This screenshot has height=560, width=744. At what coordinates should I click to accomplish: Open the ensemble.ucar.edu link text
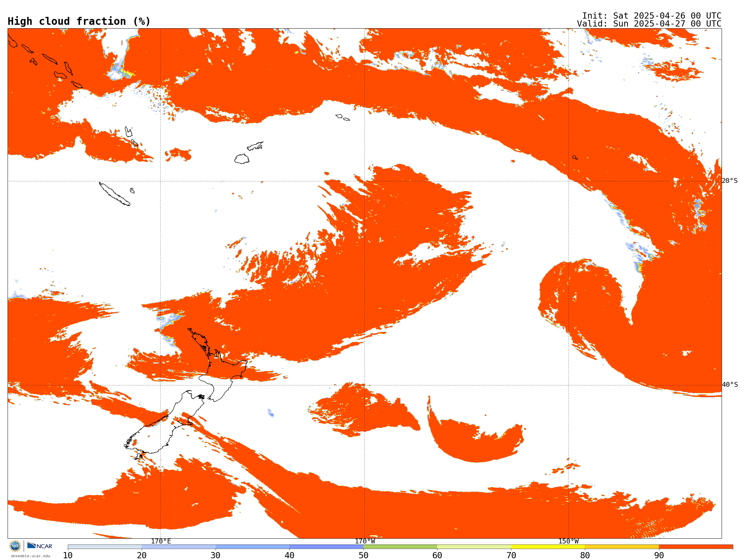[x=31, y=556]
